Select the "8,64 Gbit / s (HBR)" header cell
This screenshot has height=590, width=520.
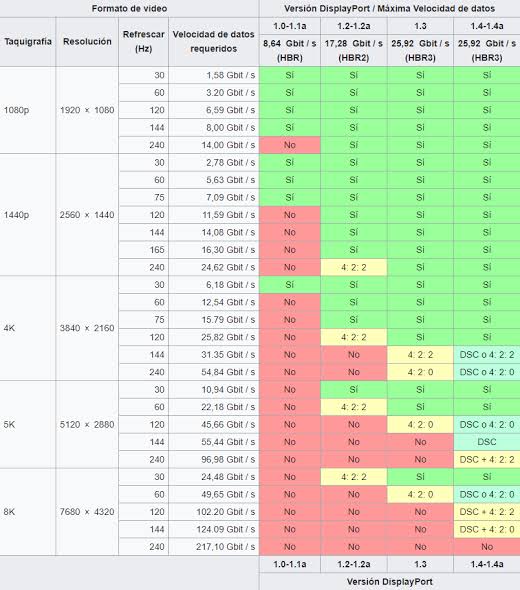click(290, 50)
